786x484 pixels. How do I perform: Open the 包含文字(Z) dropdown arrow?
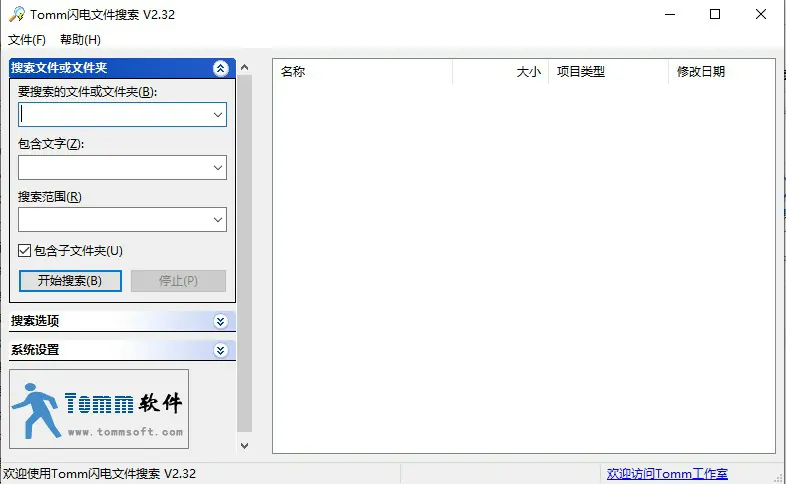tap(218, 167)
